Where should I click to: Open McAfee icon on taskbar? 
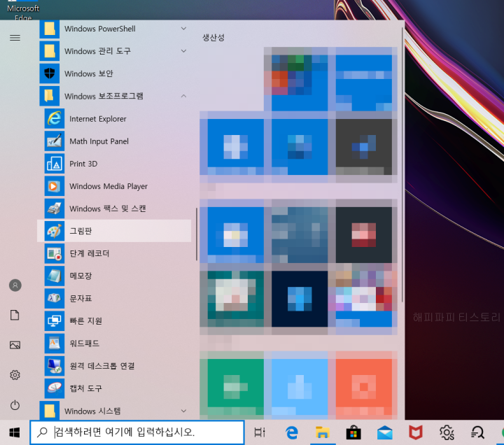click(416, 432)
